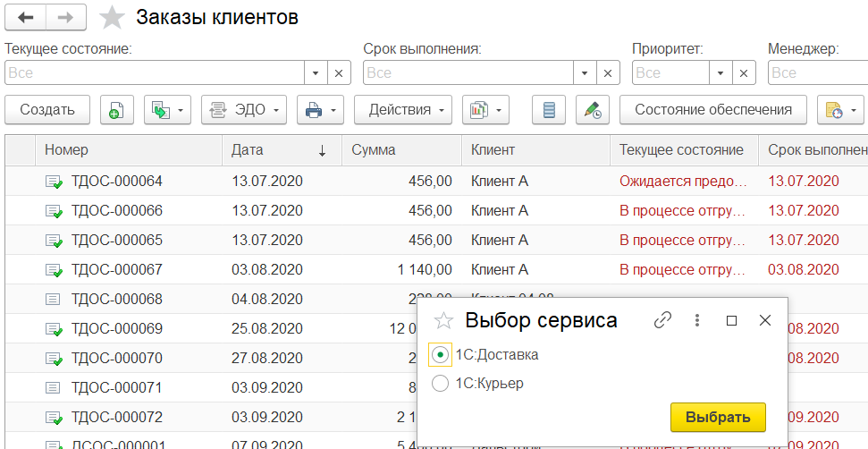This screenshot has height=449, width=868.
Task: Open the ЭДО menu
Action: tap(243, 110)
